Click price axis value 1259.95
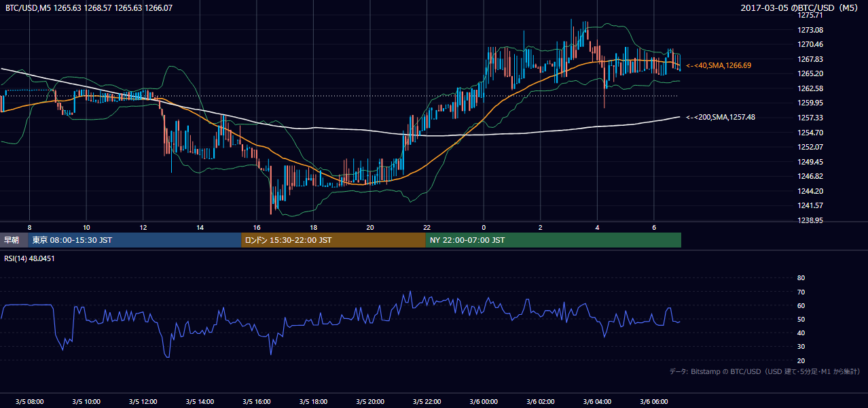Image resolution: width=868 pixels, height=408 pixels. coord(810,103)
